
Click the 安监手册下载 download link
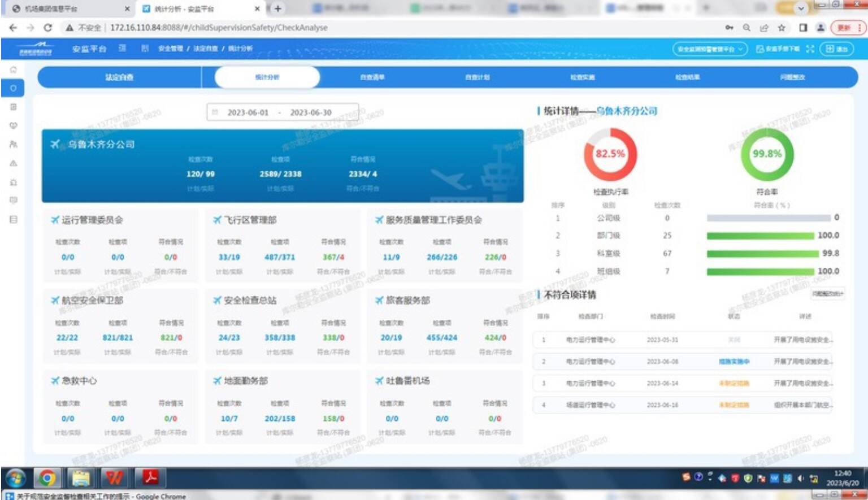[x=778, y=49]
